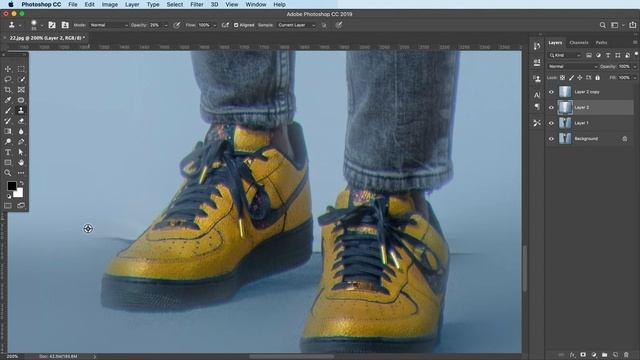Select the Layer 1 thumbnail

tap(565, 123)
